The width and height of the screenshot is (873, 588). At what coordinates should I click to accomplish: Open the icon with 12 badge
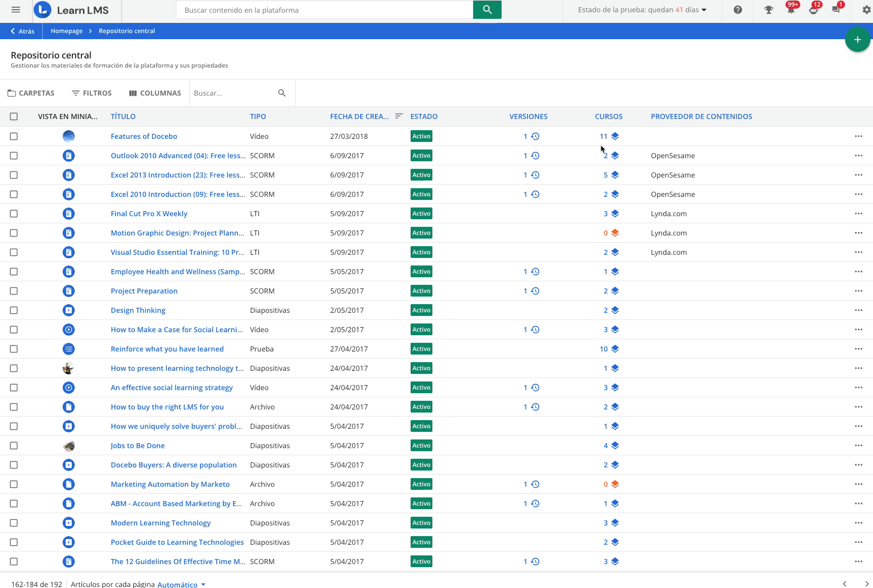tap(813, 10)
